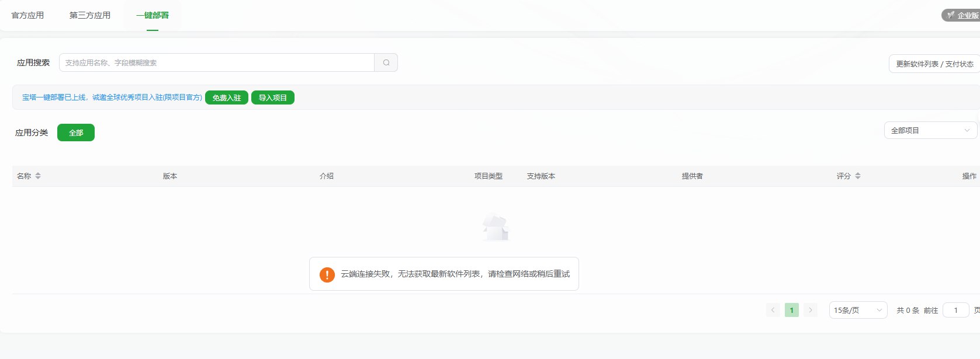Select the 一键部署 tab
The height and width of the screenshot is (359, 980).
click(x=153, y=15)
